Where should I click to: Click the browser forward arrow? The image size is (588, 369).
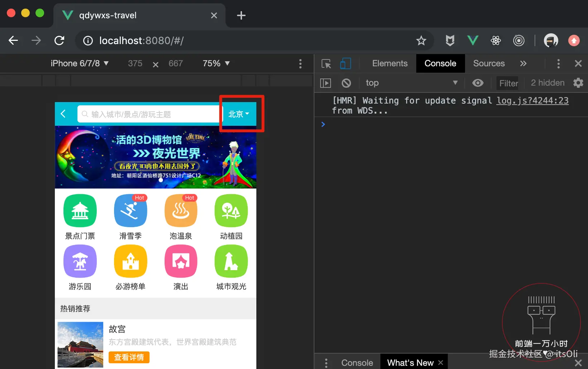[36, 40]
